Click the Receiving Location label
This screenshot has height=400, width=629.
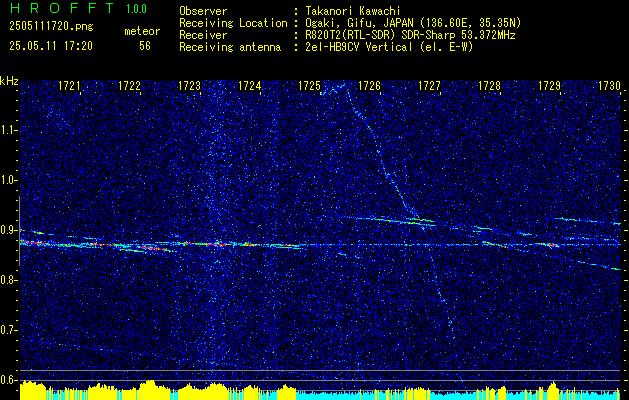[x=233, y=23]
